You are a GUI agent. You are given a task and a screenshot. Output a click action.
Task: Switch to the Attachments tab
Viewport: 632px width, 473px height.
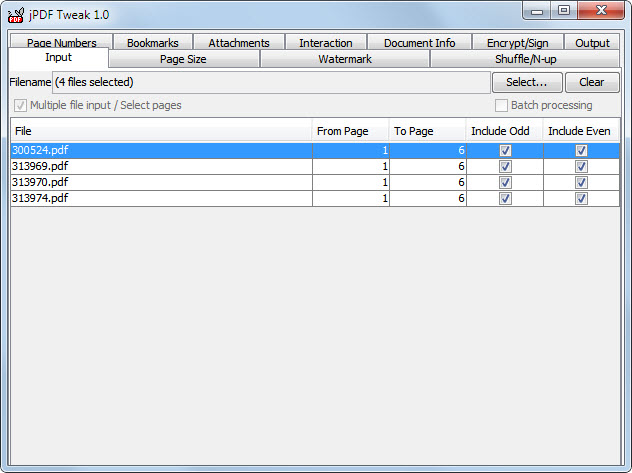pos(238,43)
